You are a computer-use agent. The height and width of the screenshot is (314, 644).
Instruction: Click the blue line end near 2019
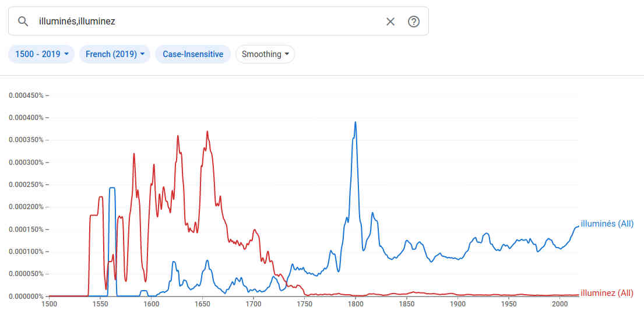(x=578, y=226)
